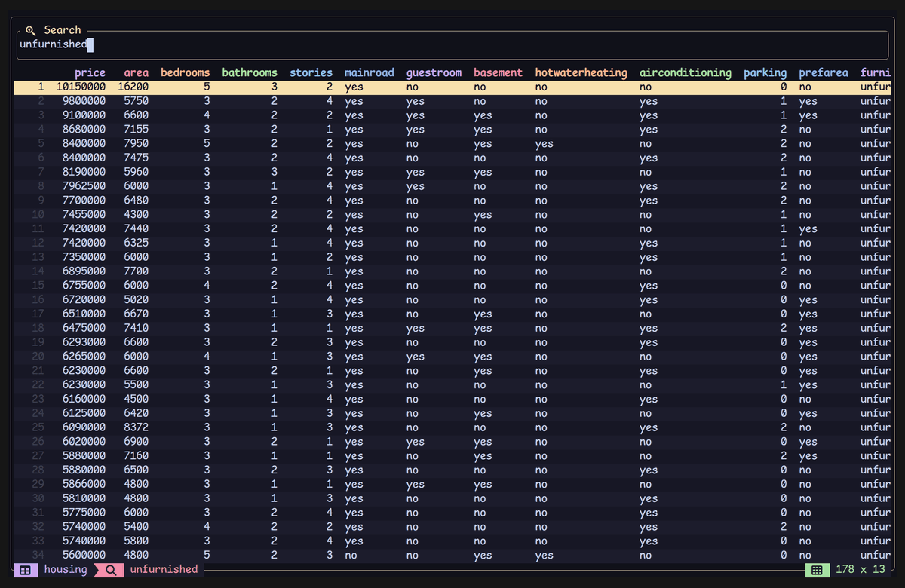905x588 pixels.
Task: Click the area value 16200
Action: [133, 87]
